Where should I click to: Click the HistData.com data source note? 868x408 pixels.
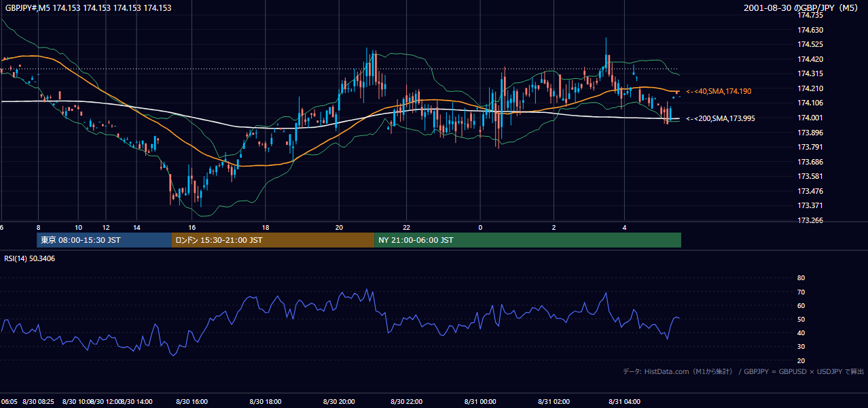tap(744, 371)
